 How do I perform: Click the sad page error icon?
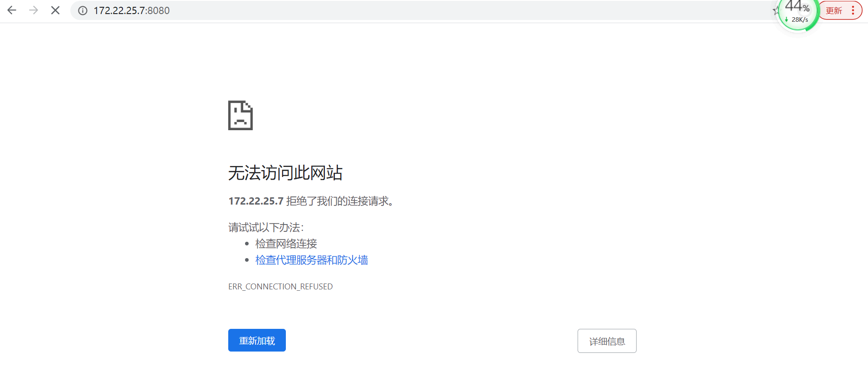(x=240, y=115)
